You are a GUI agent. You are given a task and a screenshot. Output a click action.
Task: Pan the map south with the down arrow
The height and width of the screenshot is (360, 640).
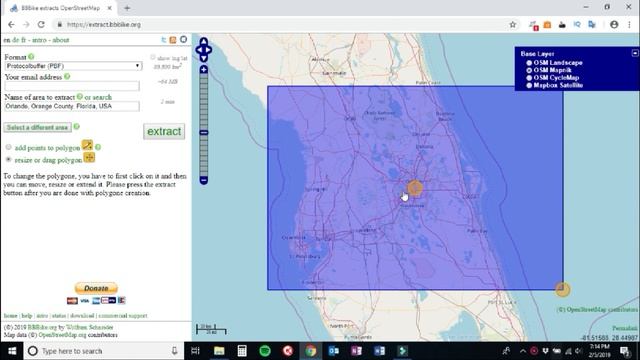point(204,58)
